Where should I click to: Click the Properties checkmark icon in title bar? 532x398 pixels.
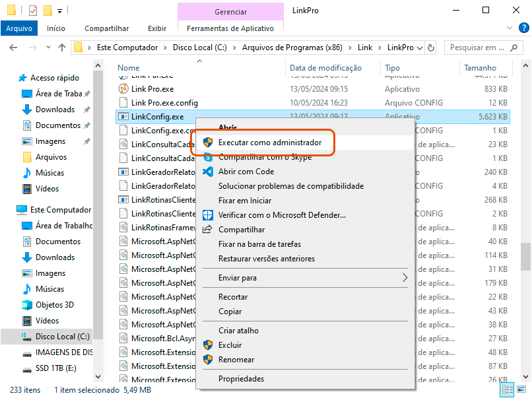click(x=33, y=11)
